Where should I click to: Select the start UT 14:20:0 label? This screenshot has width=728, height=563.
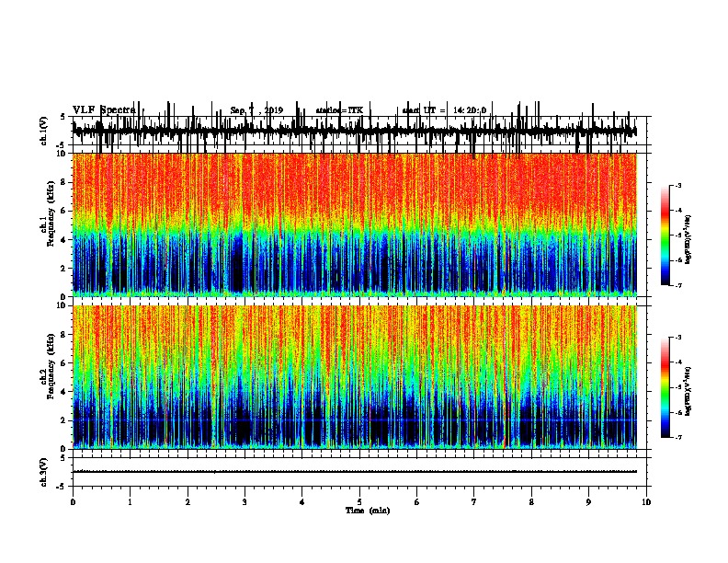[444, 110]
